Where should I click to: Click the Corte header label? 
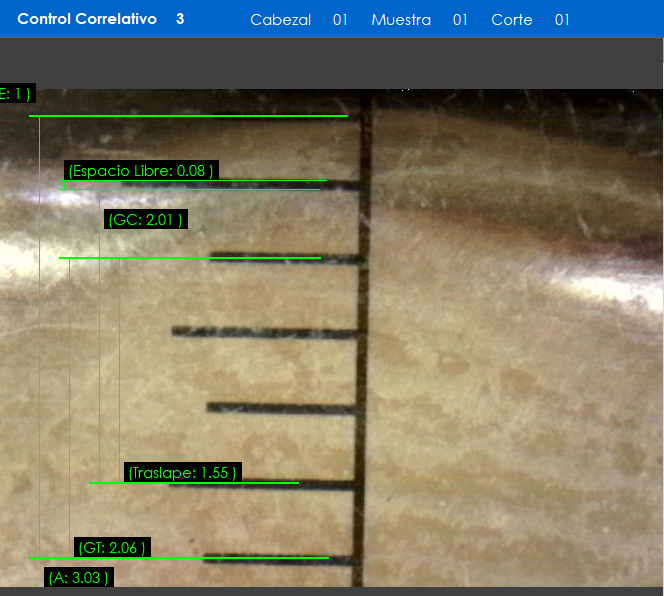click(x=512, y=20)
